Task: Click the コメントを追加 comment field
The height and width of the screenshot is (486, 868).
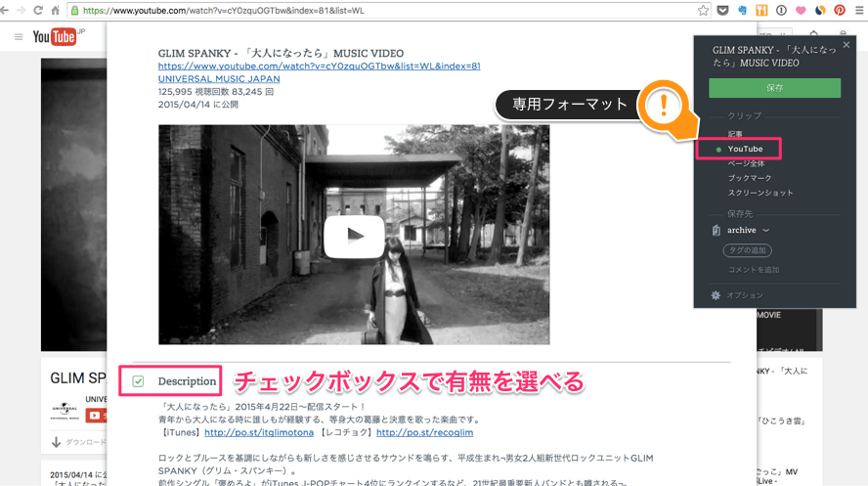Action: 754,270
